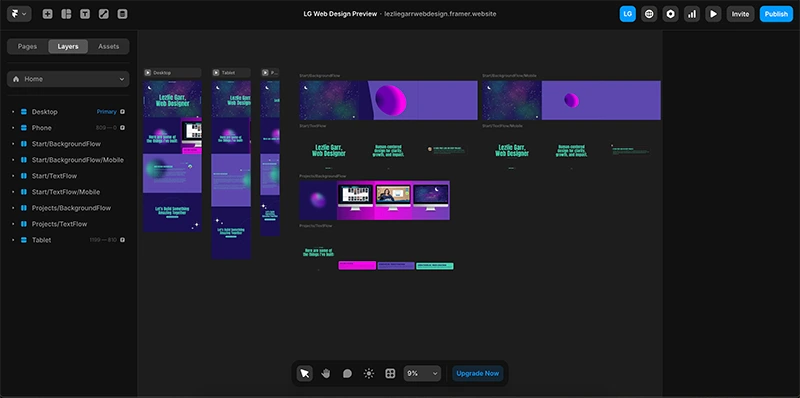This screenshot has height=398, width=800.
Task: Click the breakpoint icon on Phone row
Action: pyautogui.click(x=122, y=128)
